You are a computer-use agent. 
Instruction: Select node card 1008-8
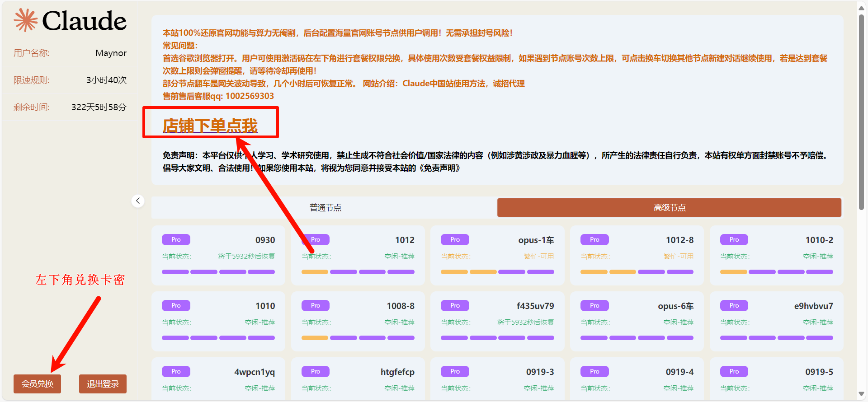pyautogui.click(x=358, y=321)
